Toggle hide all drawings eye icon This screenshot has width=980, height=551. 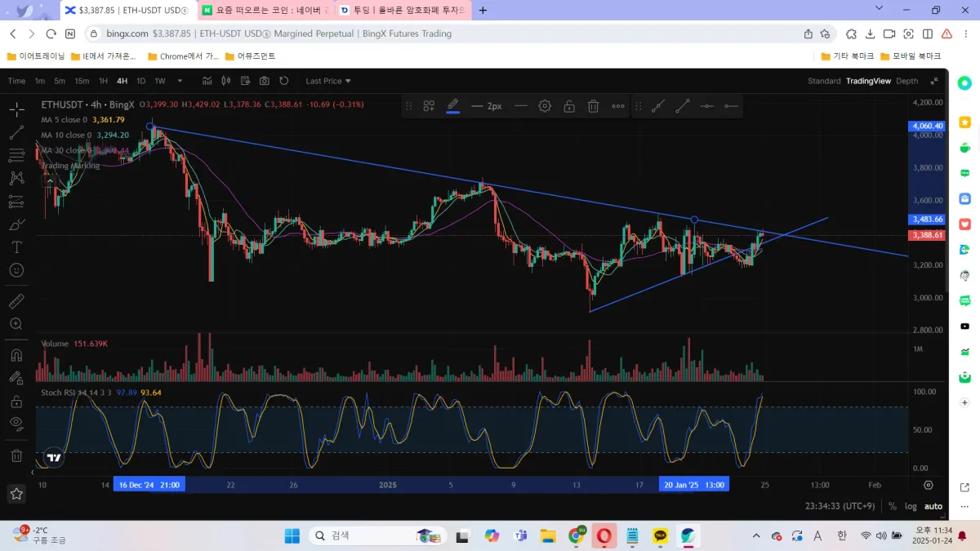tap(16, 423)
